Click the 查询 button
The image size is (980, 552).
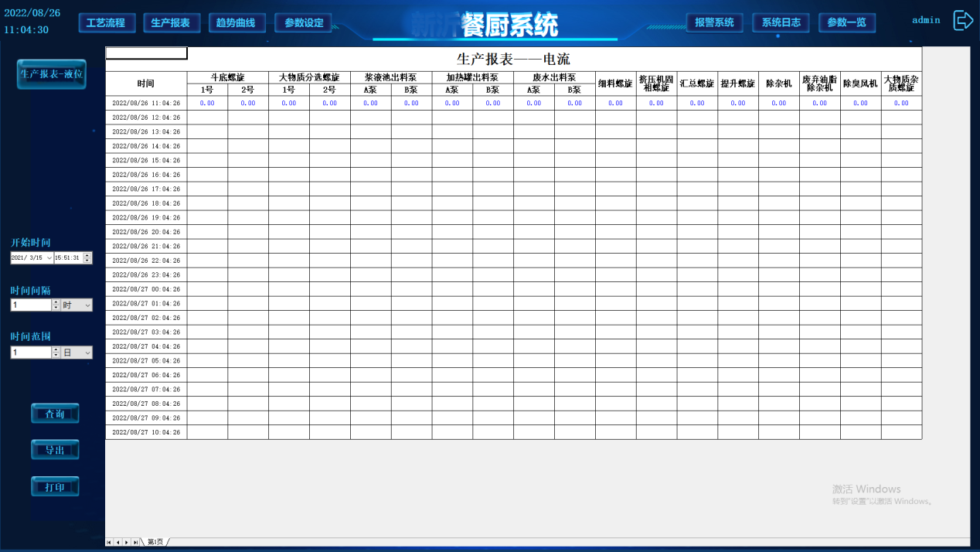click(55, 414)
